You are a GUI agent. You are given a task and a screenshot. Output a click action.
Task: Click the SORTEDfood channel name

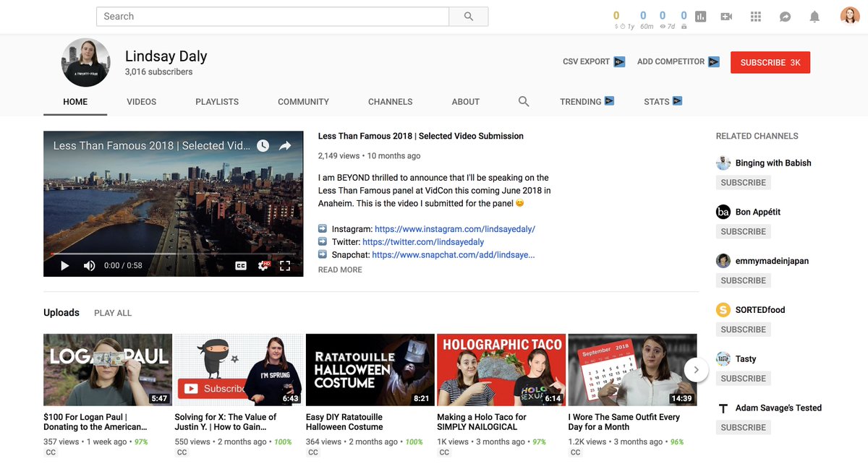760,310
